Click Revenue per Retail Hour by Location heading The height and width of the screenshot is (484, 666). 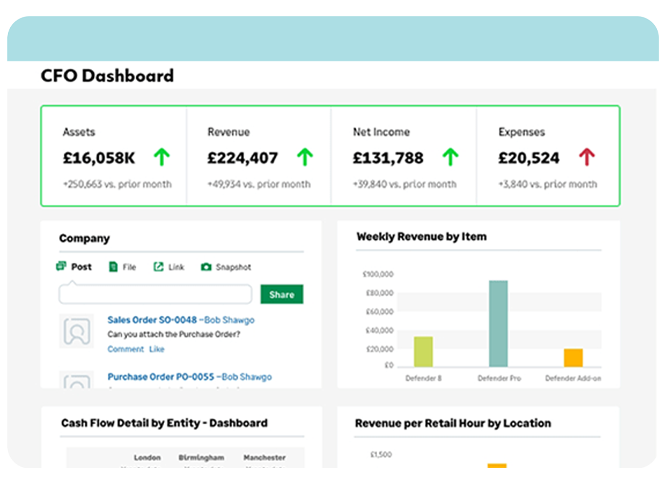(x=453, y=423)
